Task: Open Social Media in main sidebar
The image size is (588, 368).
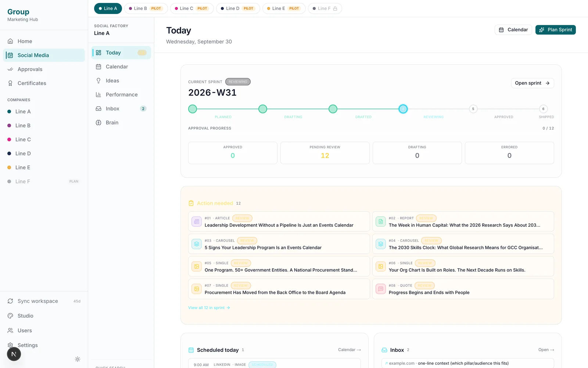Action: [x=44, y=55]
